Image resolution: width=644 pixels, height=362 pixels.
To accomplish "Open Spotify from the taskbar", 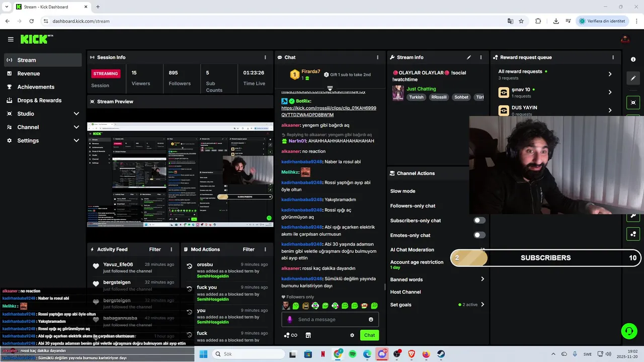I will click(353, 354).
